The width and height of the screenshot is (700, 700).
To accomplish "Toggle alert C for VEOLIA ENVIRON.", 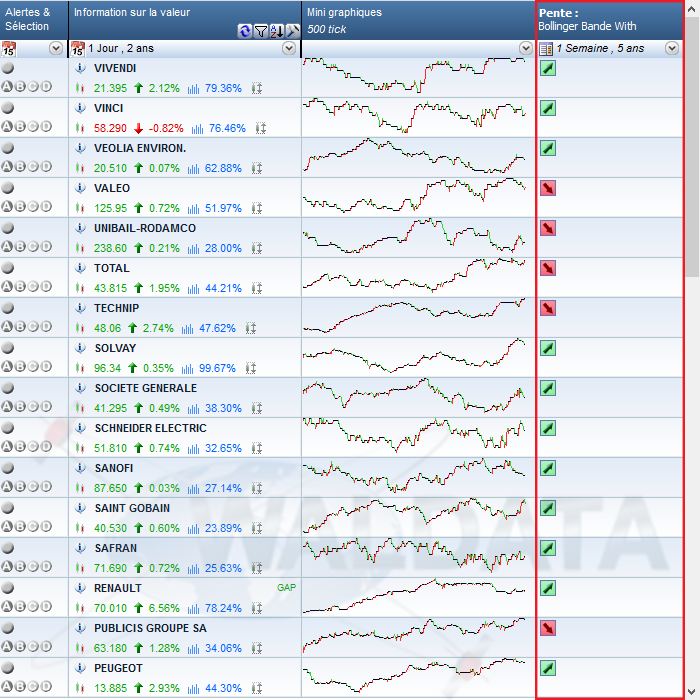I will [33, 167].
